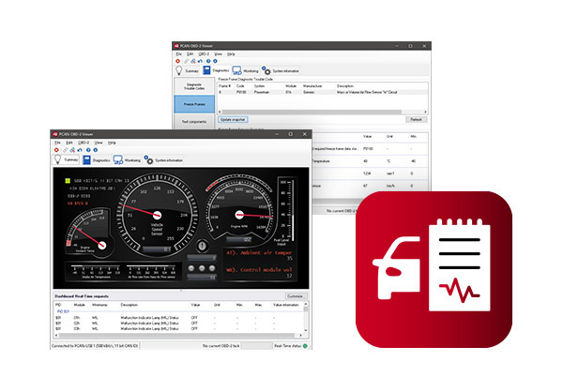Select the Diagnostic Trouble Codes side tab
The height and width of the screenshot is (392, 563).
point(194,85)
